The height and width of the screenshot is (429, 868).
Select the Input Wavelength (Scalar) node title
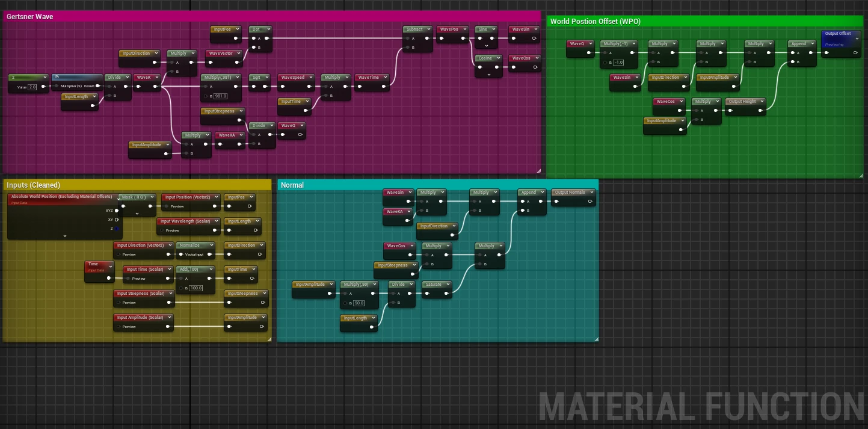pyautogui.click(x=185, y=221)
